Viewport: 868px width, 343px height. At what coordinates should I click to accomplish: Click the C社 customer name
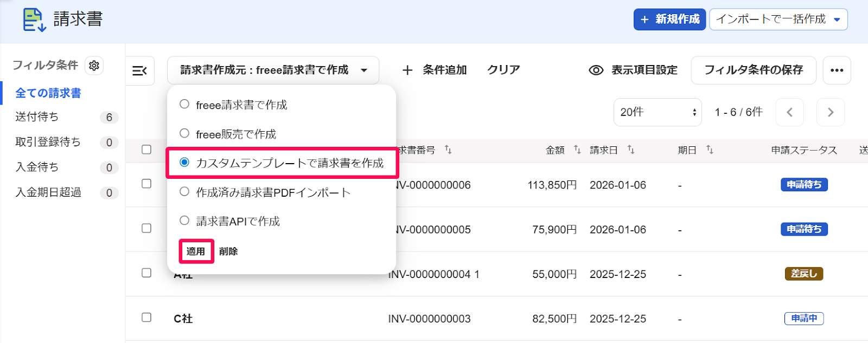pos(183,319)
